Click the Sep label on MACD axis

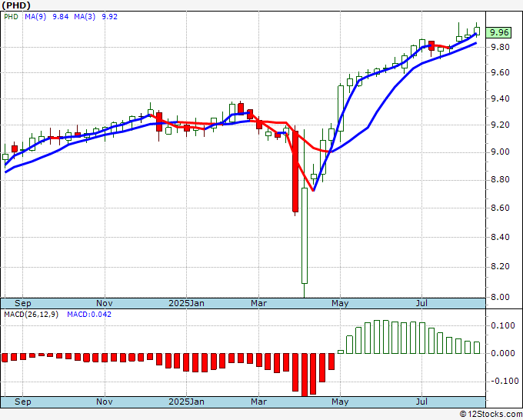click(22, 402)
